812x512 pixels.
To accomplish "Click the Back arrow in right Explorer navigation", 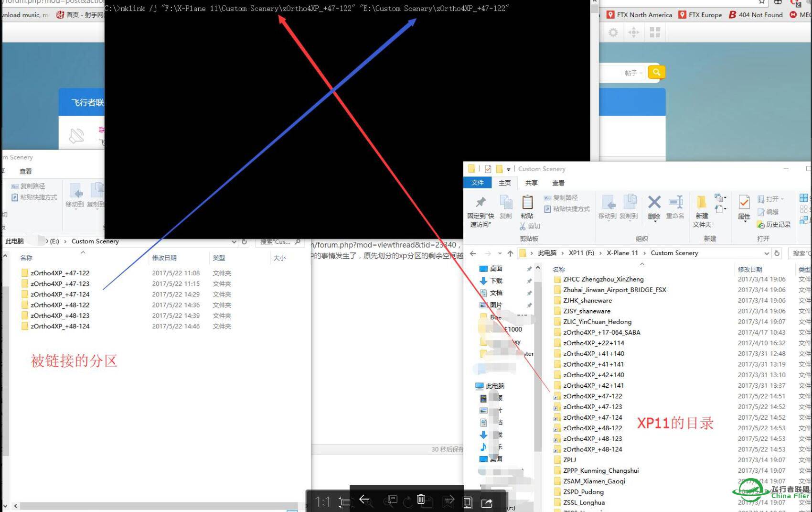I will pos(473,253).
